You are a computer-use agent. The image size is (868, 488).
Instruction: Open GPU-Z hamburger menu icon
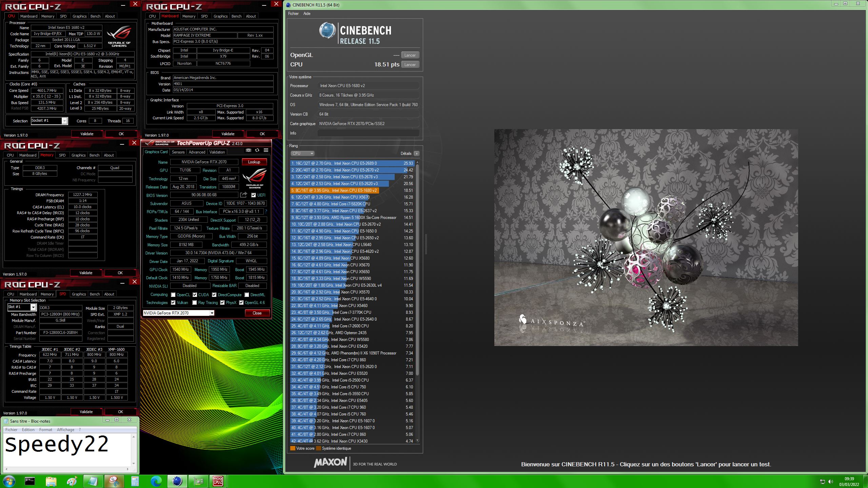click(x=266, y=150)
